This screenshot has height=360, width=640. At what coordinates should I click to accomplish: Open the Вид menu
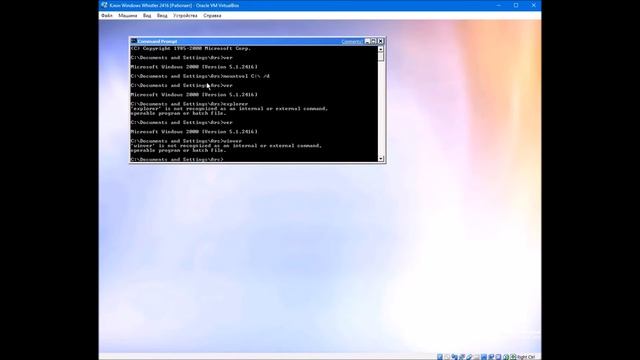[x=147, y=16]
